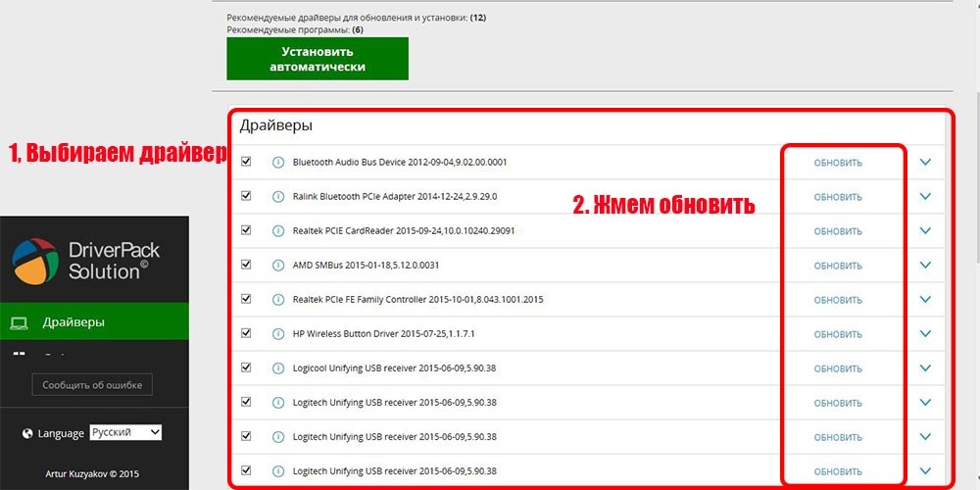Update the Ralink Bluetooth PCIe Adapter driver

point(838,197)
